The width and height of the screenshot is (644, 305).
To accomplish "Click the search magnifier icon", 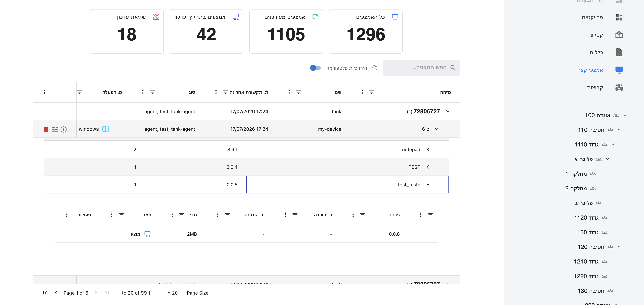I will pos(453,67).
